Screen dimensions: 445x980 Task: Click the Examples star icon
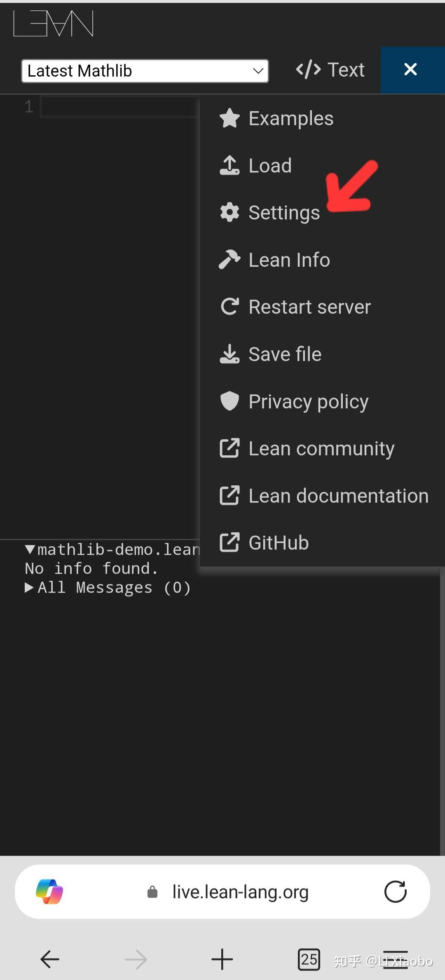(230, 119)
